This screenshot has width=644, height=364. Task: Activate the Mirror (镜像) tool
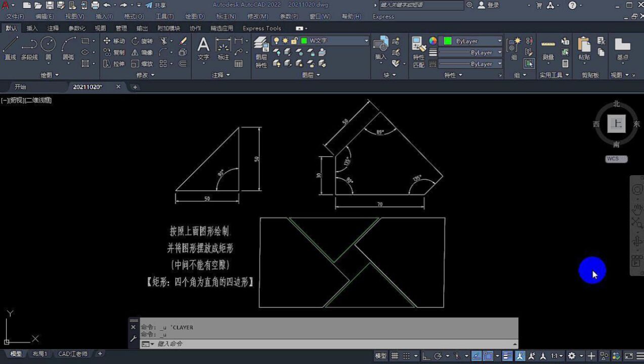point(142,53)
